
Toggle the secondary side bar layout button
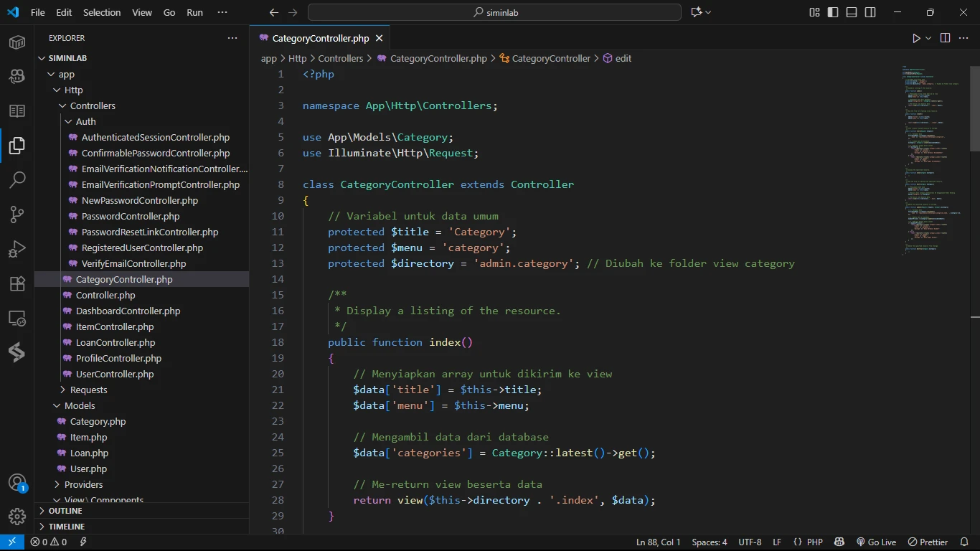(870, 12)
